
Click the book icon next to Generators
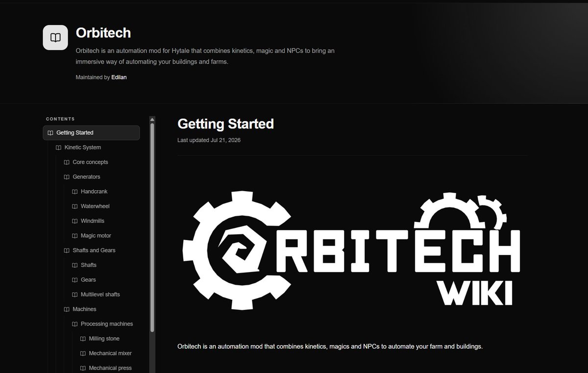(67, 177)
